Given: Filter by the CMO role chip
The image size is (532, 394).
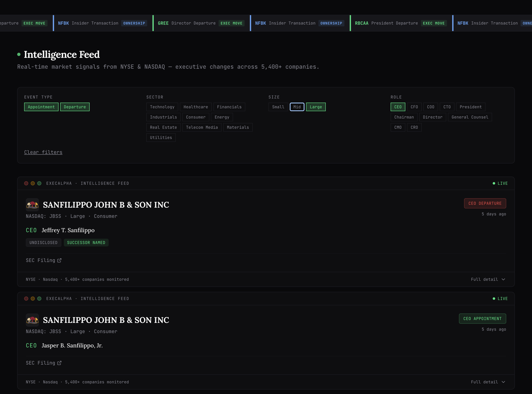Looking at the screenshot, I should 398,127.
